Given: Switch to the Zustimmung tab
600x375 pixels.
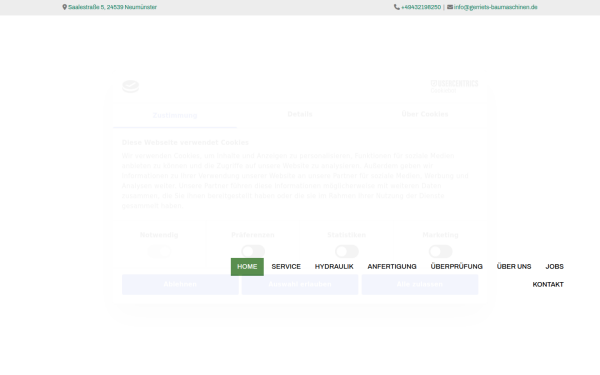Looking at the screenshot, I should coord(175,116).
